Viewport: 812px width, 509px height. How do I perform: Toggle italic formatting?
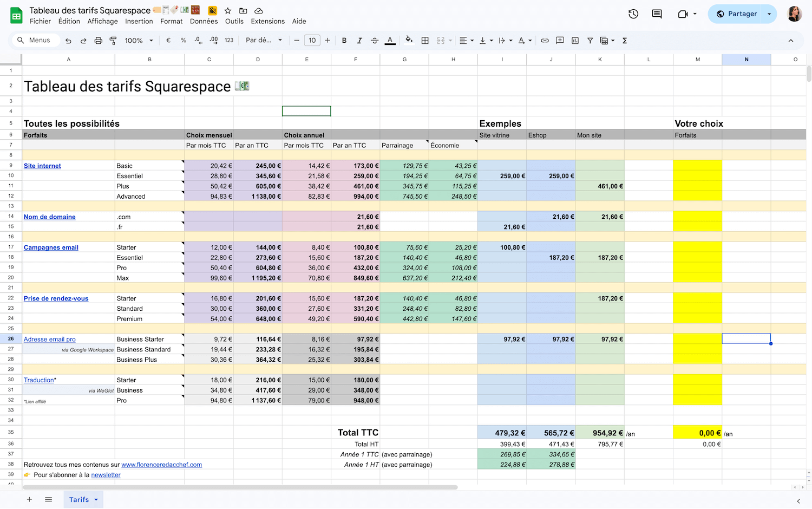coord(359,40)
